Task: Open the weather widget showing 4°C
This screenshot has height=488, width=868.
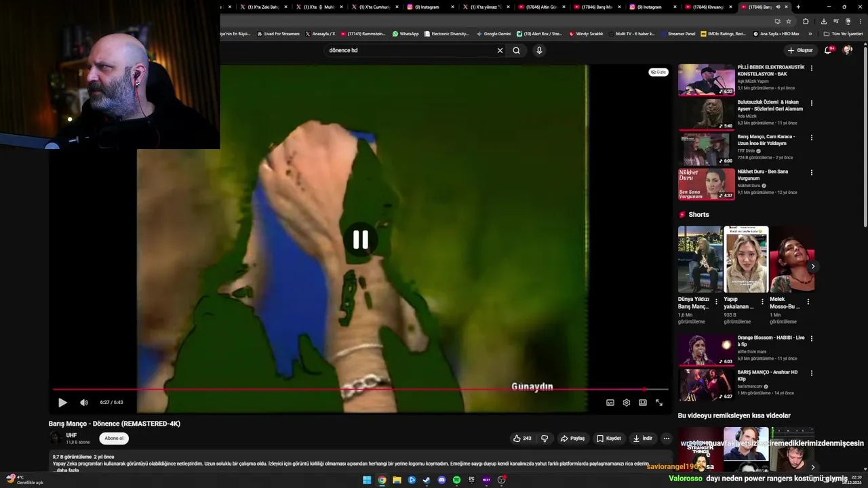Action: [24, 480]
